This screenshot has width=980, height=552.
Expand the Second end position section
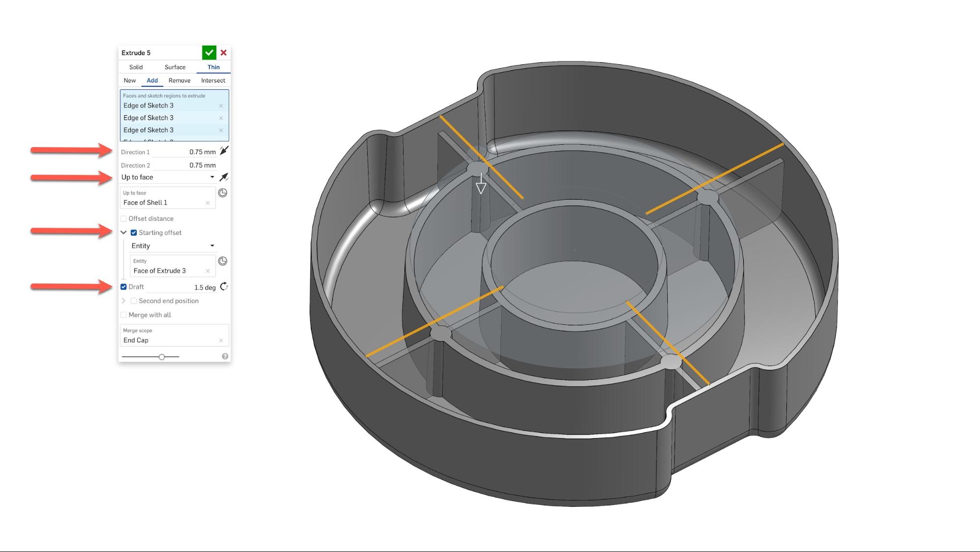coord(123,301)
